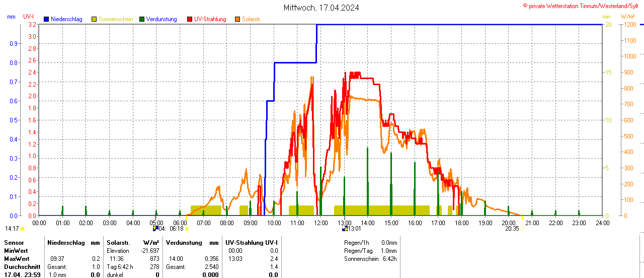Click the 12:00 label on time axis
The image size is (644, 278).
coord(320,223)
